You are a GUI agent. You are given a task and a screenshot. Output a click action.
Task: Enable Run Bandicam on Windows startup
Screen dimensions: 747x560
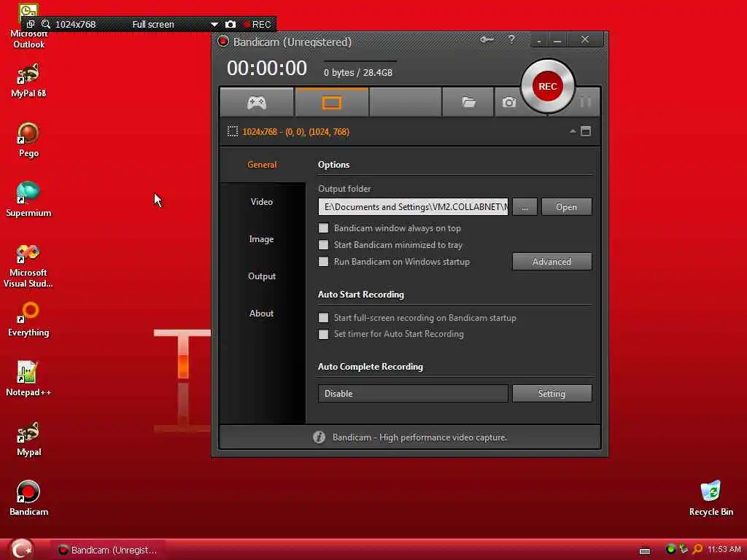coord(323,262)
